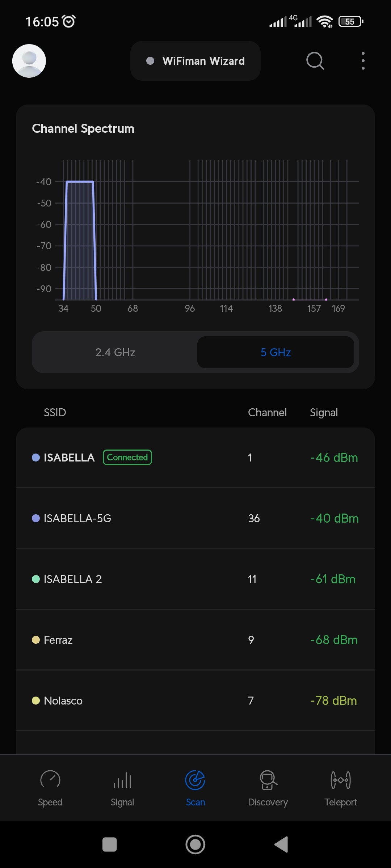391x868 pixels.
Task: Open the Speed test tab icon
Action: click(50, 779)
